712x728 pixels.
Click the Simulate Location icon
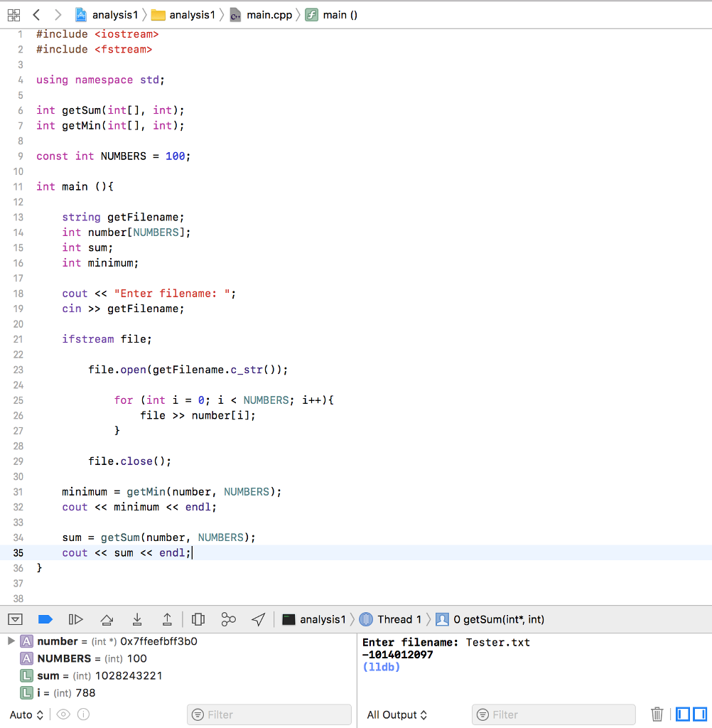coord(258,619)
